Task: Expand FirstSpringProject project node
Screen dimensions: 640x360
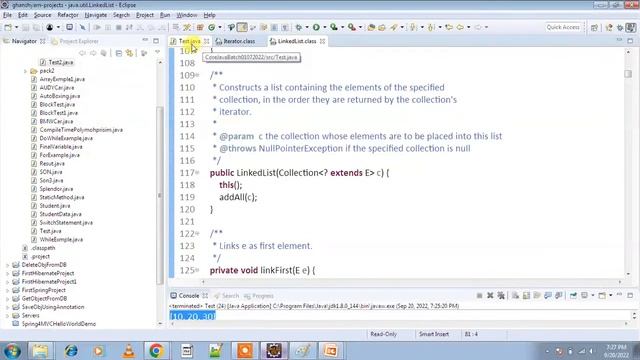Action: (x=7, y=290)
